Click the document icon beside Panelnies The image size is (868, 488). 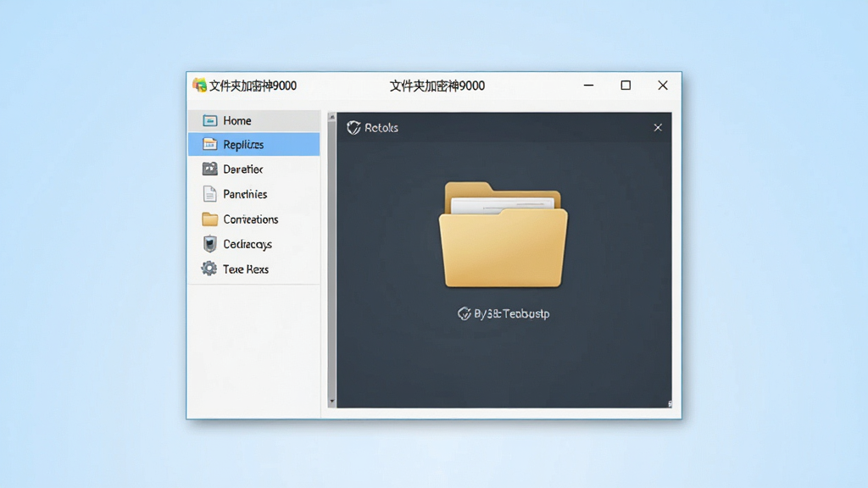[210, 194]
